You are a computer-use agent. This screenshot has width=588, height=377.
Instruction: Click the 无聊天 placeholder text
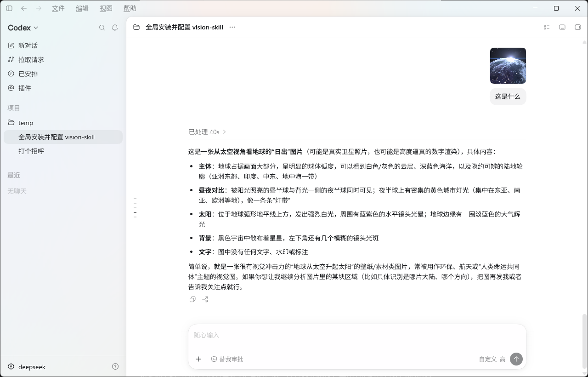17,191
